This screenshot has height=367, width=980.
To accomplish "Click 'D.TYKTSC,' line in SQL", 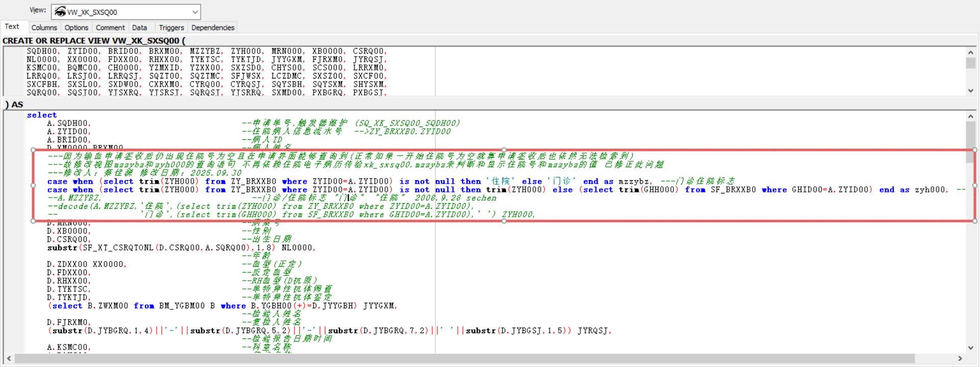I will 69,289.
